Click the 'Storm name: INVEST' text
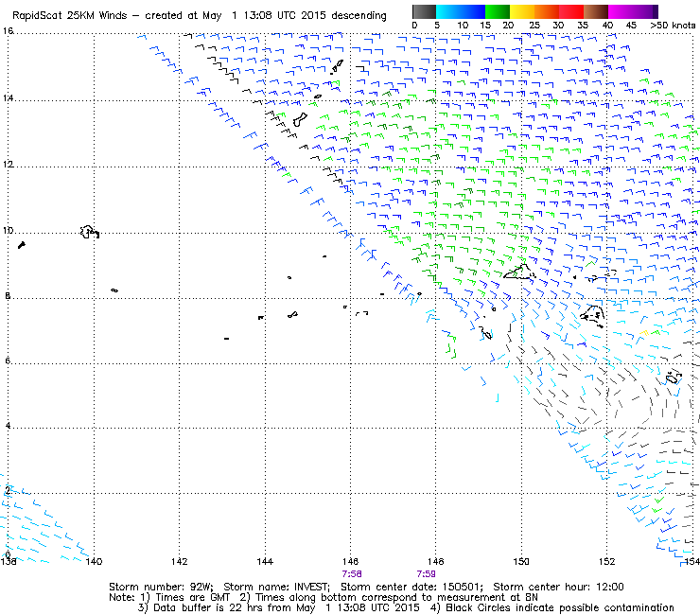Viewport: 700px width, 615px height. click(x=276, y=587)
